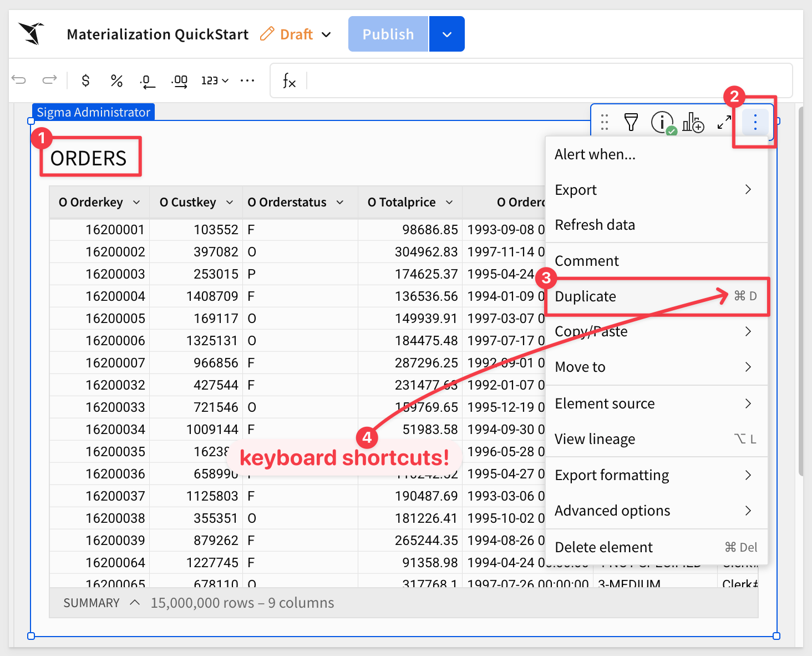Open O Custkey column menu arrow
The image size is (812, 656).
(230, 203)
